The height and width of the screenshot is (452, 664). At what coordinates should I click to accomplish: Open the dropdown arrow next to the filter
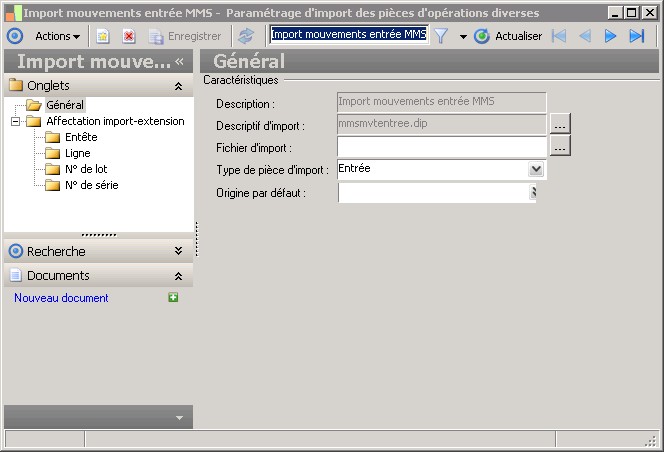coord(463,37)
